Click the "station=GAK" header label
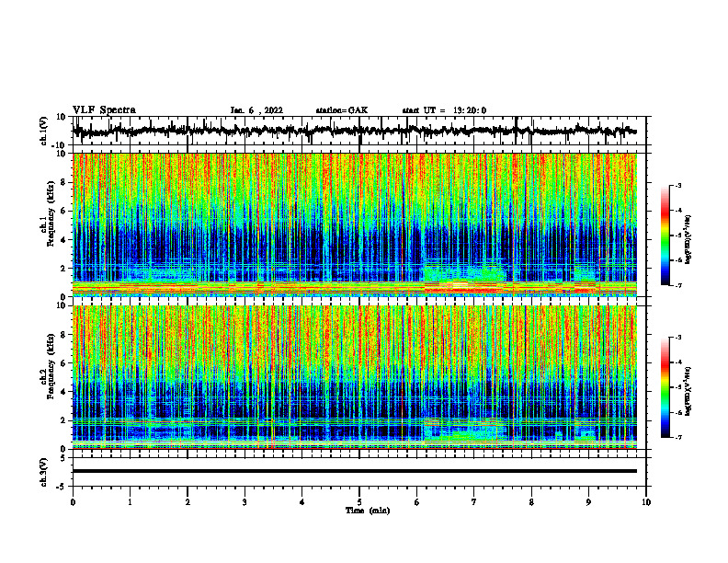728x563 pixels. click(x=342, y=110)
